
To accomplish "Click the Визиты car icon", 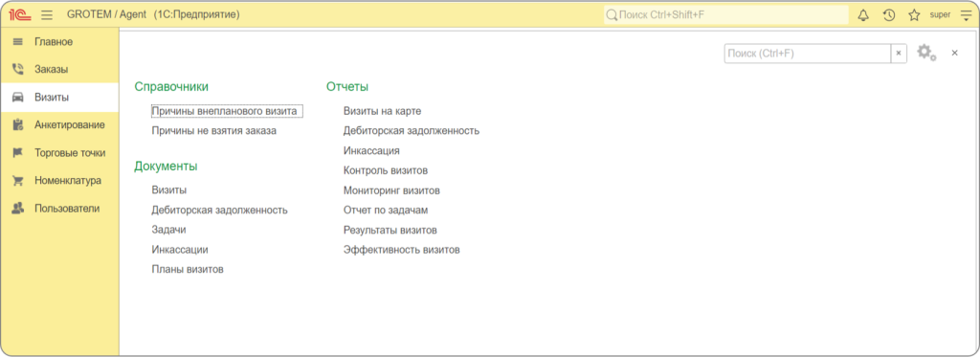I will pos(17,98).
